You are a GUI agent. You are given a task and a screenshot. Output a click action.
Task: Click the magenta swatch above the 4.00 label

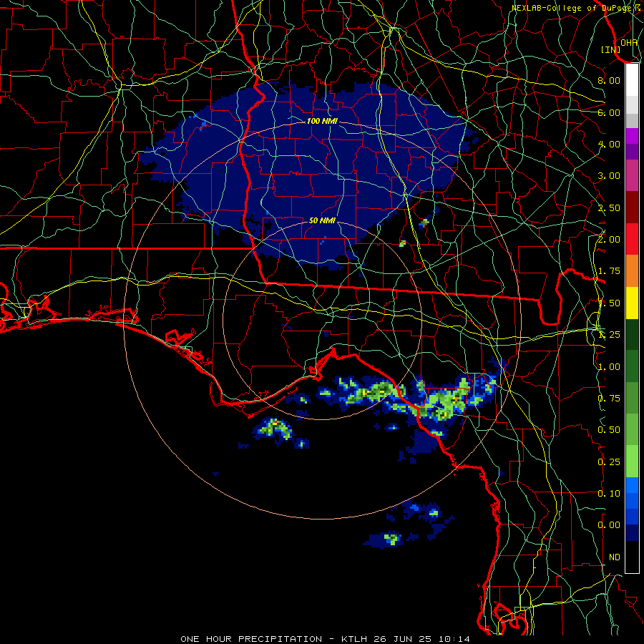tap(632, 136)
